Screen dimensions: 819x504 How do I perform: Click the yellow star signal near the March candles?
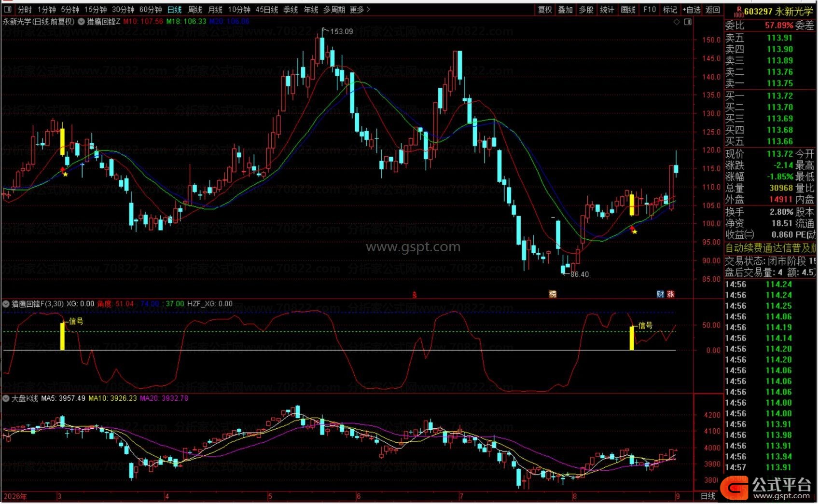coord(66,174)
